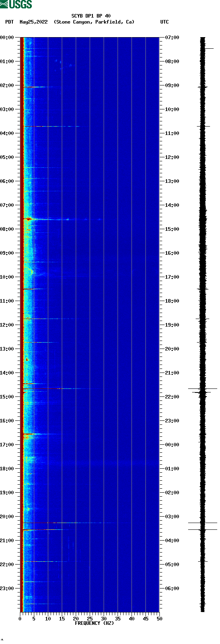
Task: Click the seismogram spike just before 22:00 UTC
Action: 203,388
